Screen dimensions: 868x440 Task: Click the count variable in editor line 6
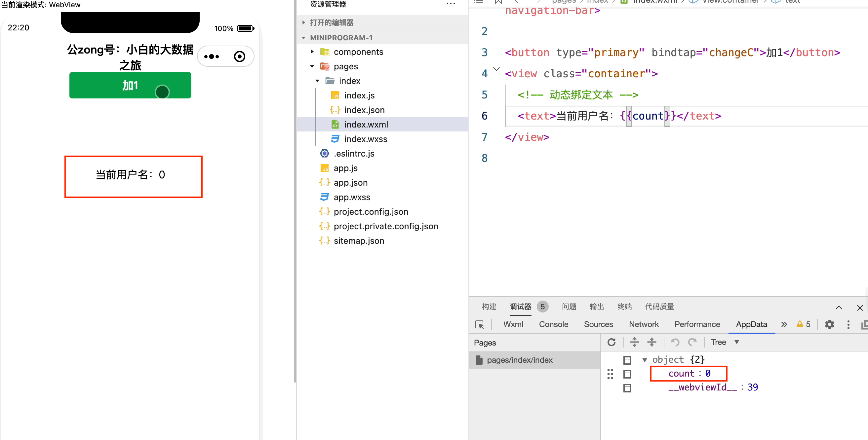[x=648, y=116]
